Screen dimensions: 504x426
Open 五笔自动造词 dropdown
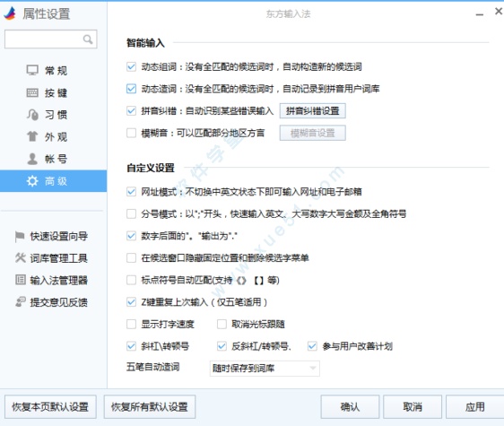tap(265, 368)
